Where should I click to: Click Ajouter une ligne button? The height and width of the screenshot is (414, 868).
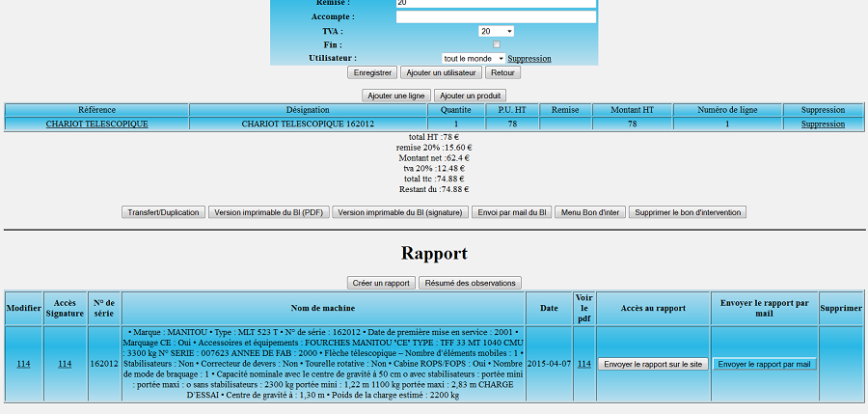click(x=395, y=96)
